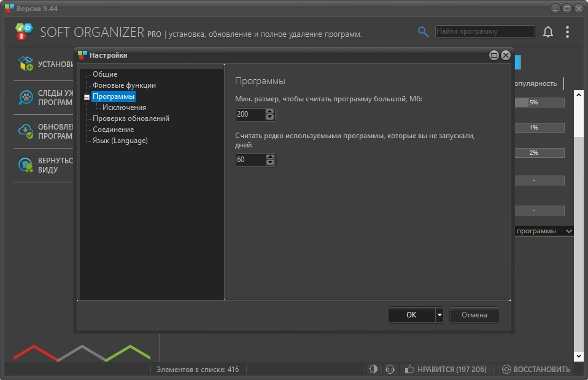This screenshot has width=588, height=380.
Task: Click the program updates download icon
Action: 26,131
